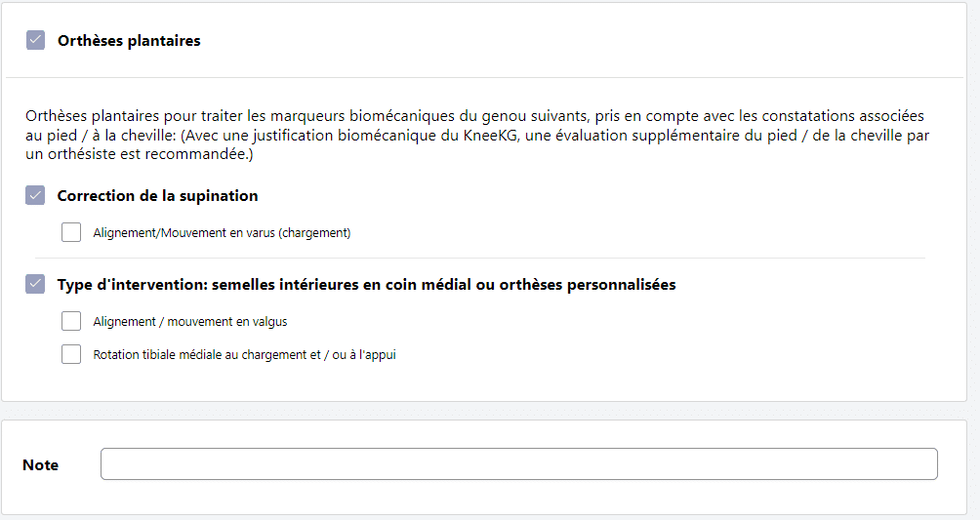Image resolution: width=980 pixels, height=520 pixels.
Task: Enable Alignement/Mouvement en varus (chargement) checkbox
Action: pos(71,233)
